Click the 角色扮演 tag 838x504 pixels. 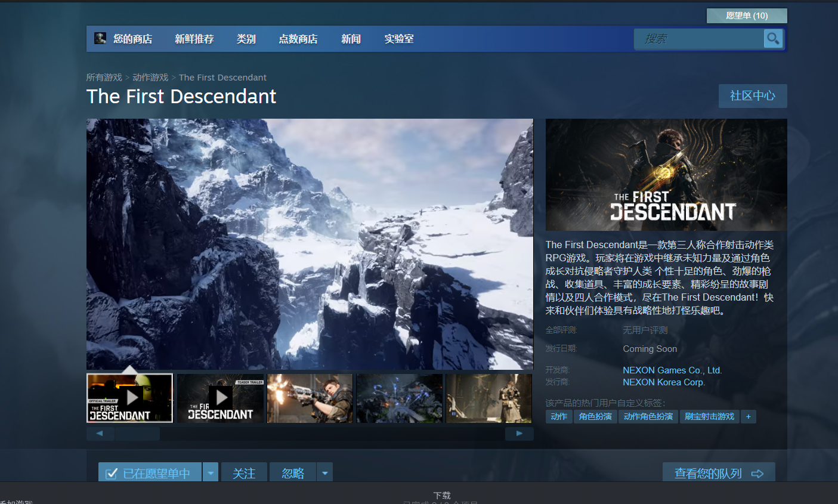595,416
